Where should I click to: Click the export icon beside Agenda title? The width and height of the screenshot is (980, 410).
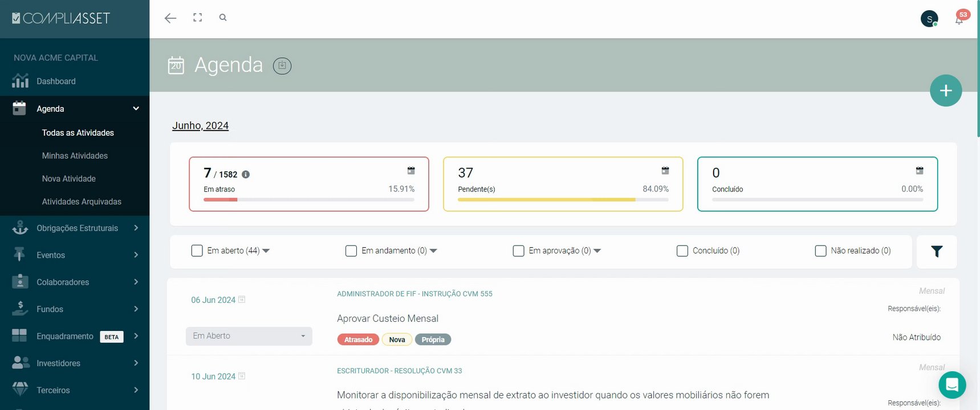click(282, 66)
